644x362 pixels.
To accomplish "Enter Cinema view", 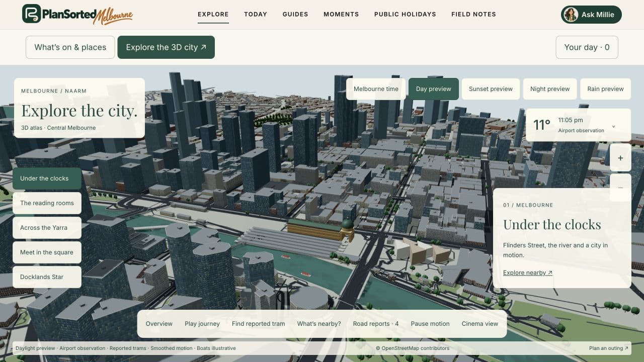I will coord(480,324).
